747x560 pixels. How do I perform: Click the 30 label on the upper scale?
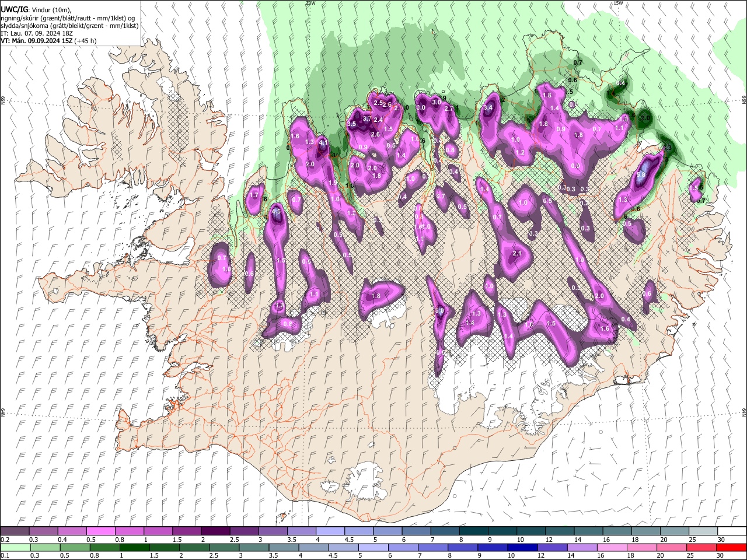click(721, 540)
